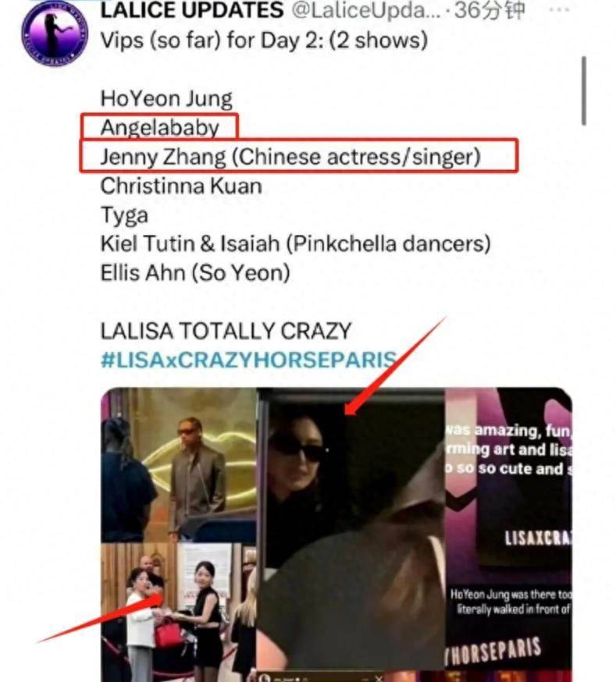The image size is (616, 682).
Task: Open the photo of women with red handbag
Action: click(179, 612)
